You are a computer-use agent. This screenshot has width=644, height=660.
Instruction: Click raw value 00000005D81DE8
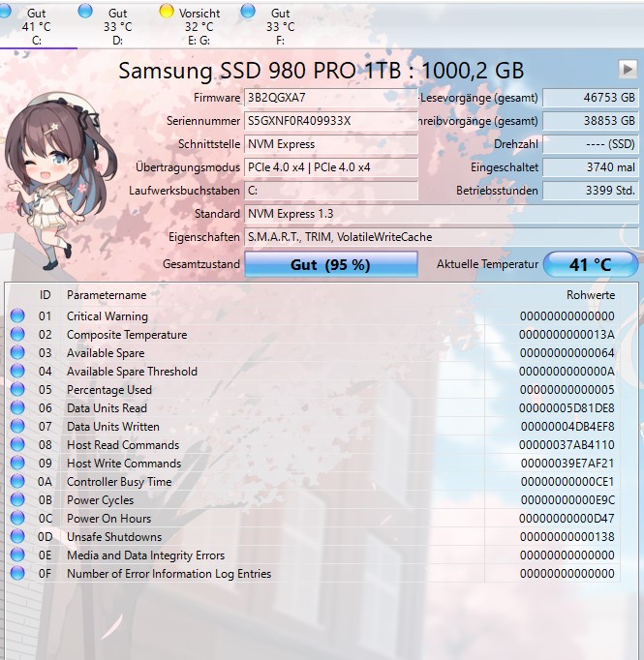tap(567, 407)
